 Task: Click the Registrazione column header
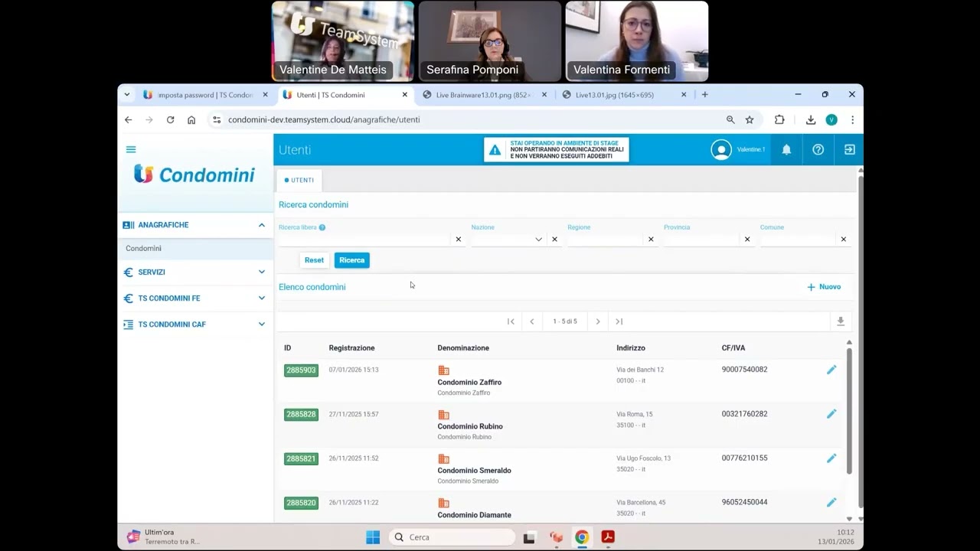click(x=351, y=348)
